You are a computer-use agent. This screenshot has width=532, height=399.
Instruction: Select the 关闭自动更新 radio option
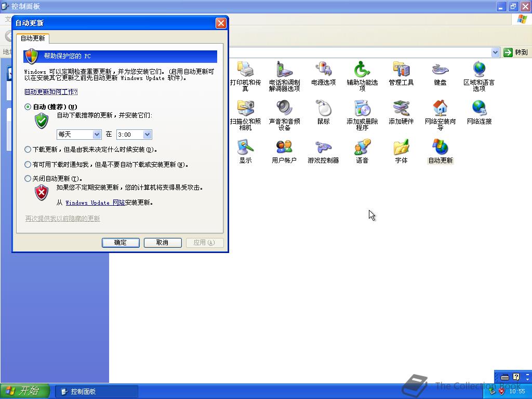coord(28,179)
